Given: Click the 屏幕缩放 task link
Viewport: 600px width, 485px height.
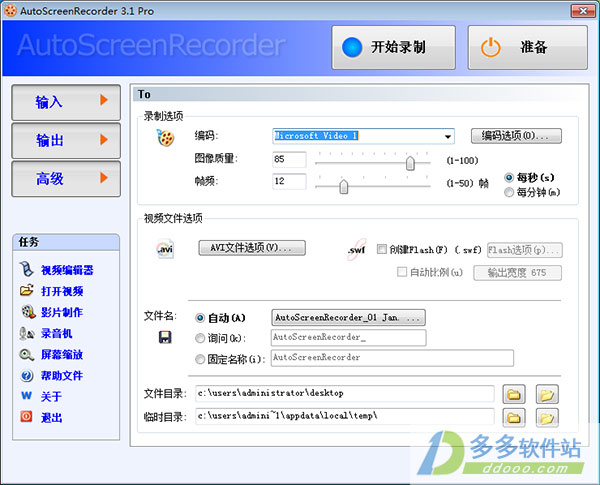Looking at the screenshot, I should pyautogui.click(x=62, y=354).
